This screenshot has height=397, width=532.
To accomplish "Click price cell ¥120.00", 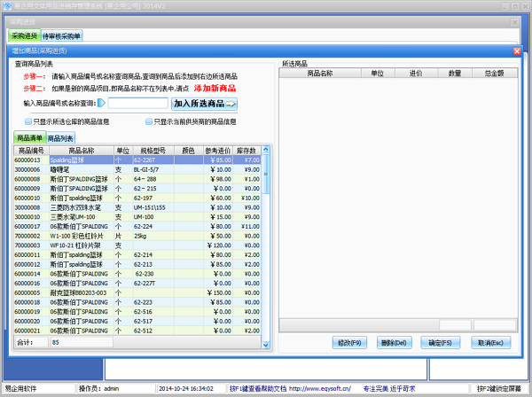I will pos(218,245).
